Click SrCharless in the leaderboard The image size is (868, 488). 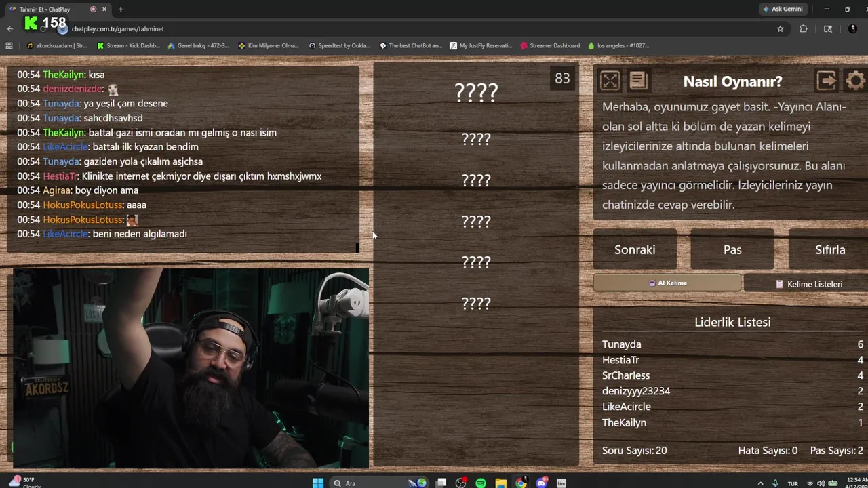pos(626,375)
